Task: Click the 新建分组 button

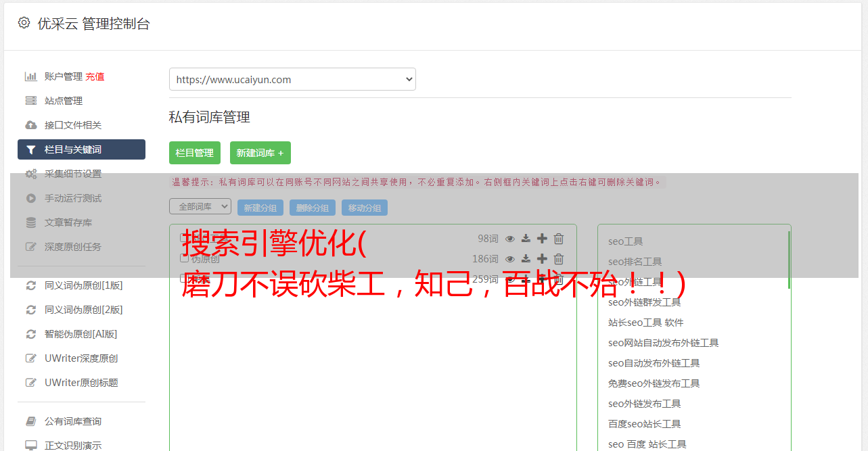Action: (260, 208)
